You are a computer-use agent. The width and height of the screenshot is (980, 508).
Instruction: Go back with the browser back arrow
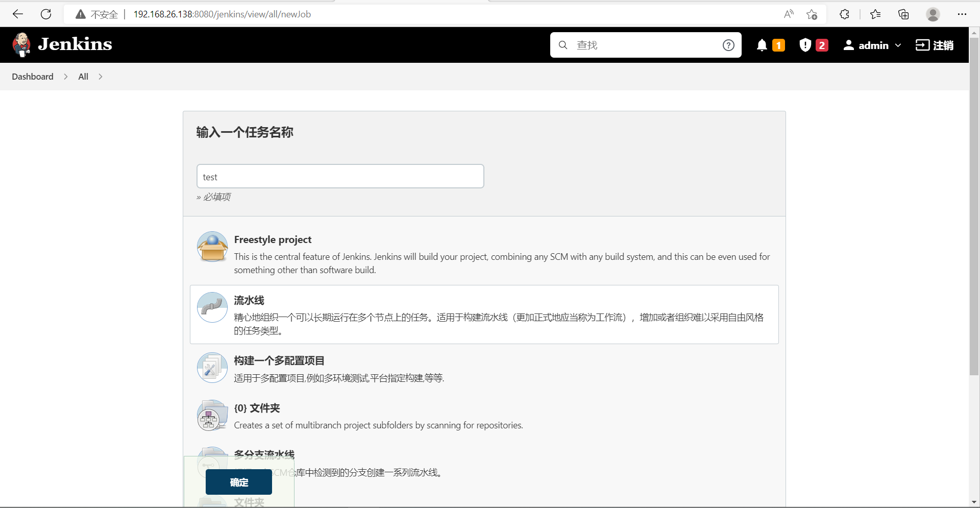coord(18,14)
